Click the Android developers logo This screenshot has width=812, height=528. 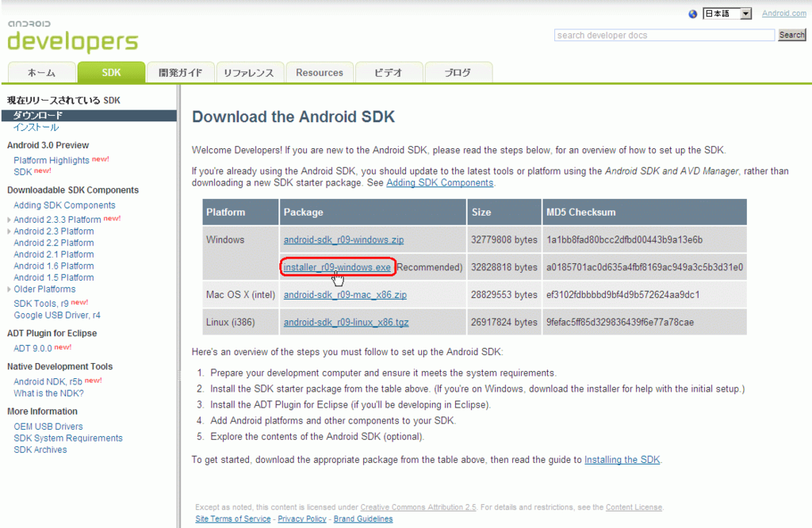point(73,36)
